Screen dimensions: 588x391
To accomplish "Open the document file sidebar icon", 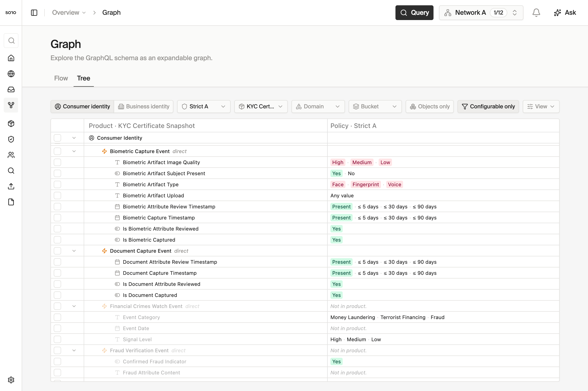I will click(x=11, y=202).
